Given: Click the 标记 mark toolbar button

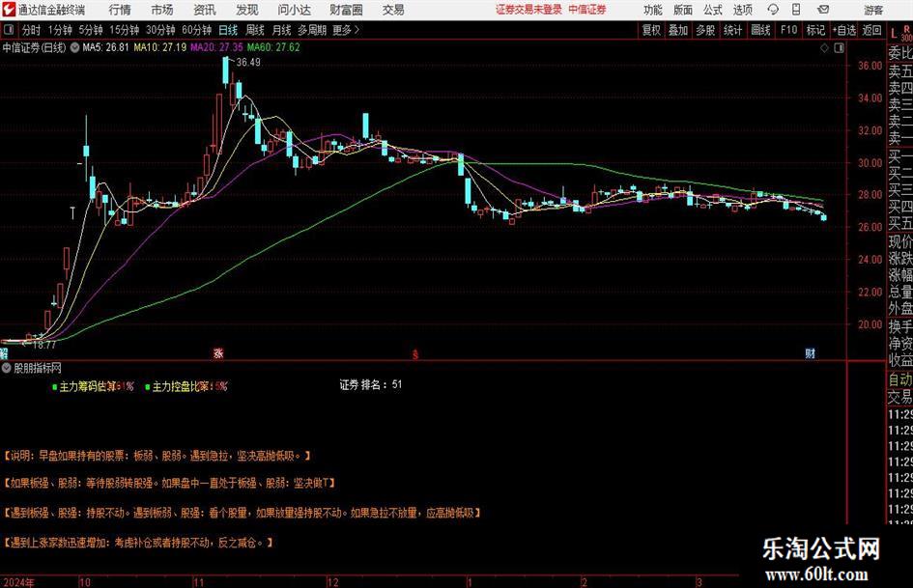Looking at the screenshot, I should coord(815,30).
